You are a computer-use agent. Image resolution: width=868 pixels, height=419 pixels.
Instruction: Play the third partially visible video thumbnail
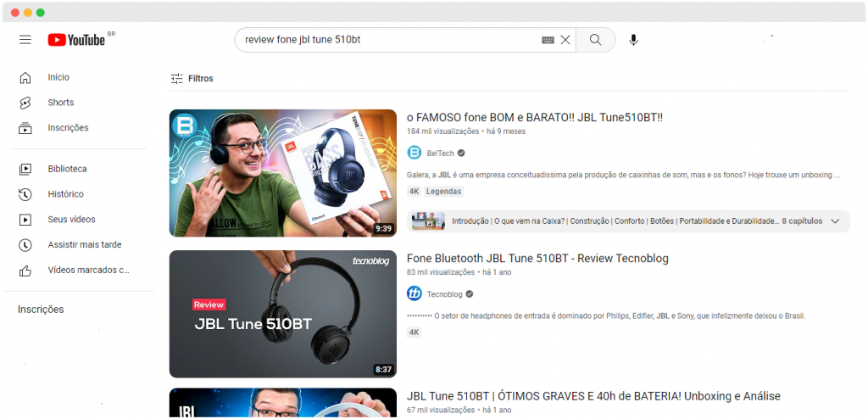click(283, 403)
